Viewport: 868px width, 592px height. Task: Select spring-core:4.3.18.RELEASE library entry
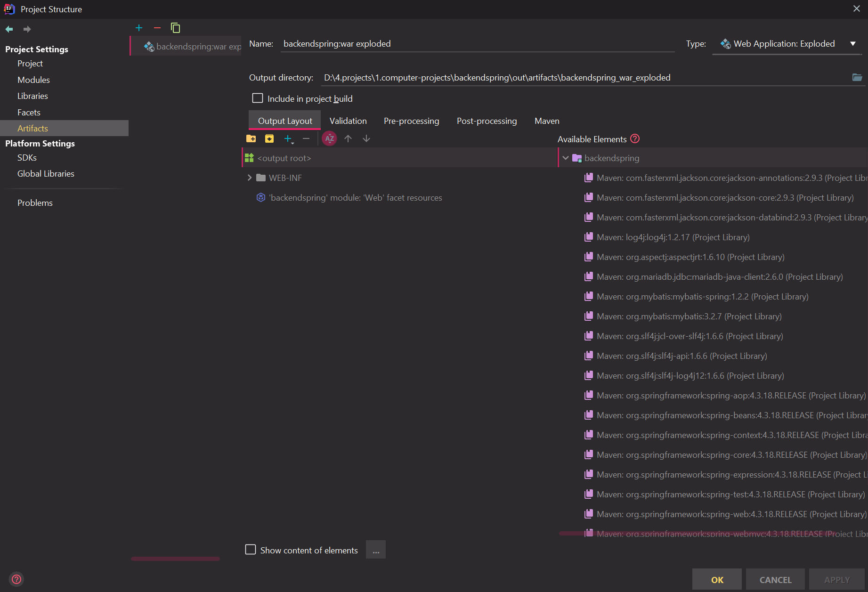(x=725, y=454)
